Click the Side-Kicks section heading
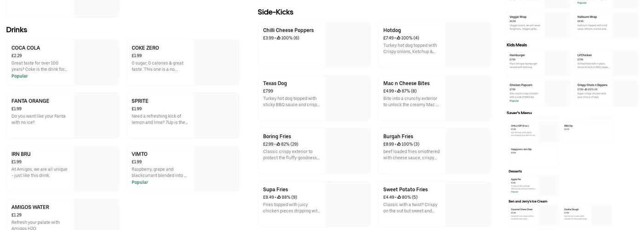 click(275, 12)
